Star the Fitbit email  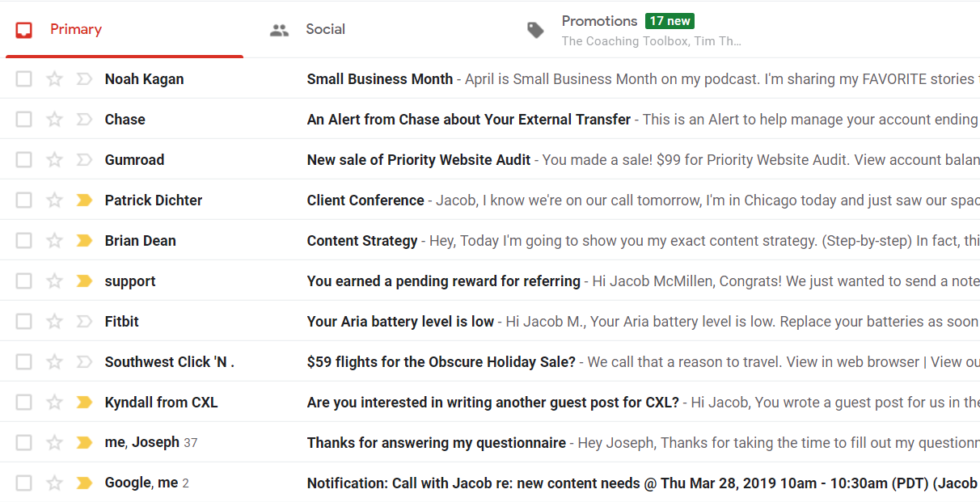click(x=54, y=322)
